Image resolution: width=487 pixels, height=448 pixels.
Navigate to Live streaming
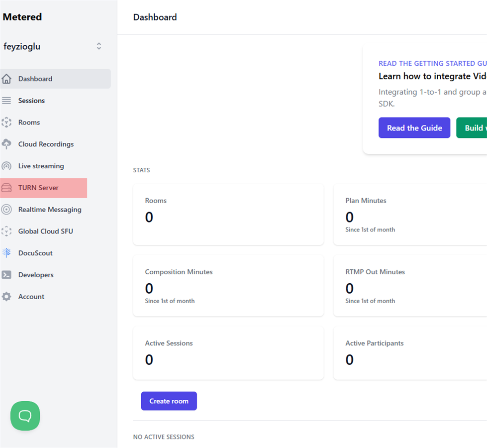41,166
